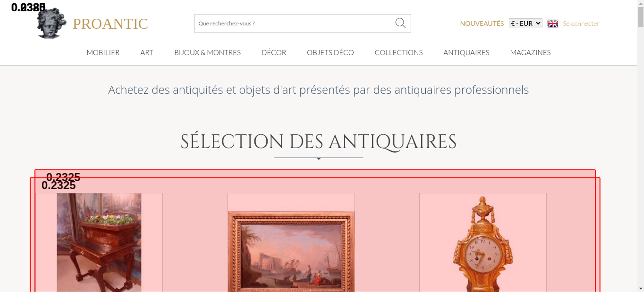Screen dimensions: 644x292
Task: Open the MAGAZINES menu
Action: tap(530, 52)
